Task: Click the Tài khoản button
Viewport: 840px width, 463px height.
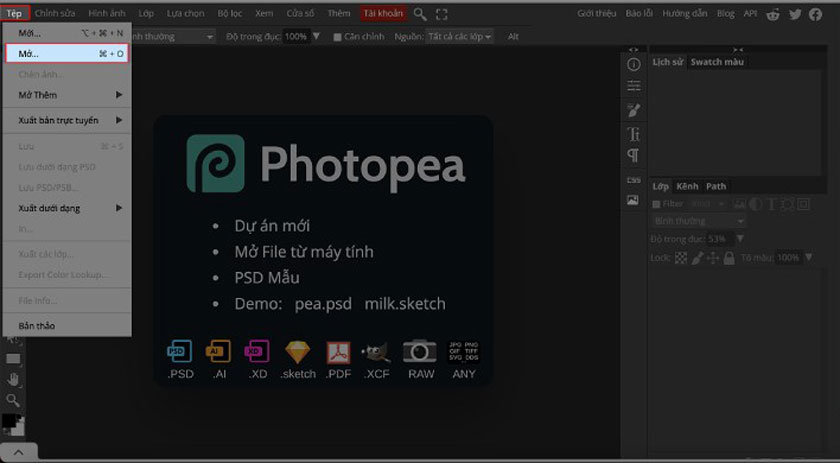Action: 383,13
